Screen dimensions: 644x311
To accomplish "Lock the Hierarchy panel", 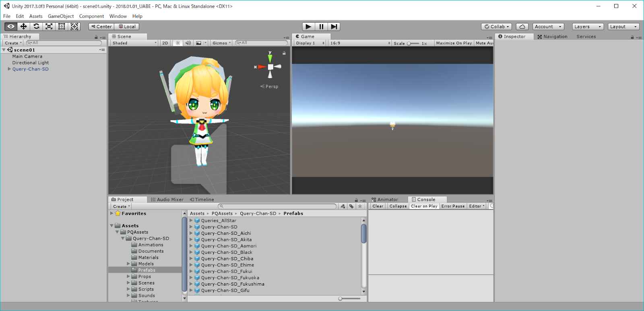I will coord(96,37).
